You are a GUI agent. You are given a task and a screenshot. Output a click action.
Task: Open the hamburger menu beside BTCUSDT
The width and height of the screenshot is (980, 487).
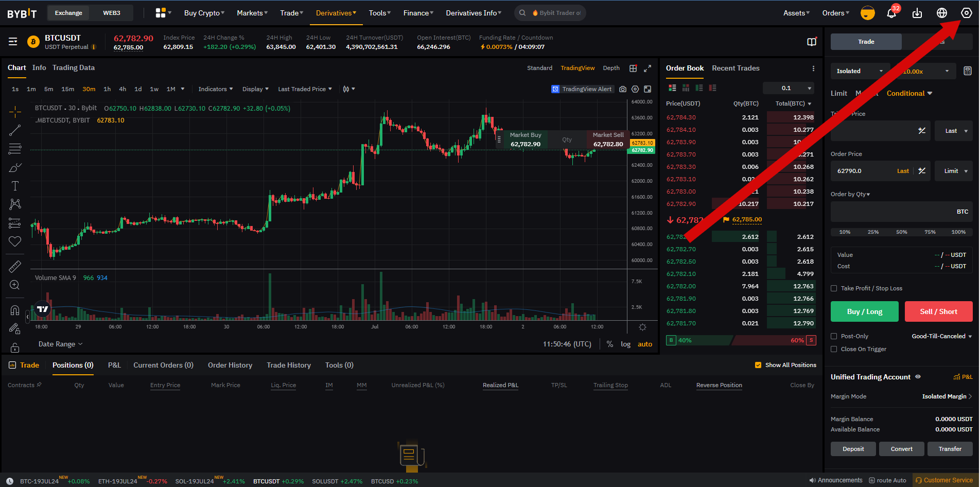[13, 42]
